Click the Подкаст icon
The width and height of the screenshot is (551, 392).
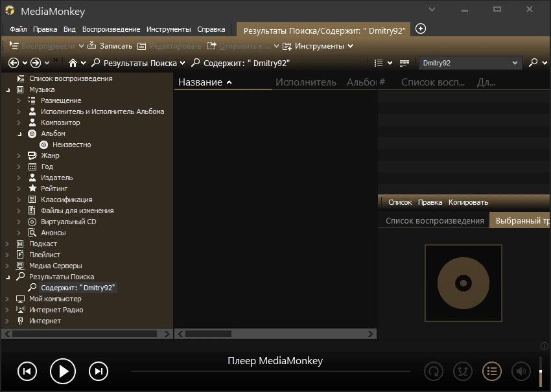20,244
